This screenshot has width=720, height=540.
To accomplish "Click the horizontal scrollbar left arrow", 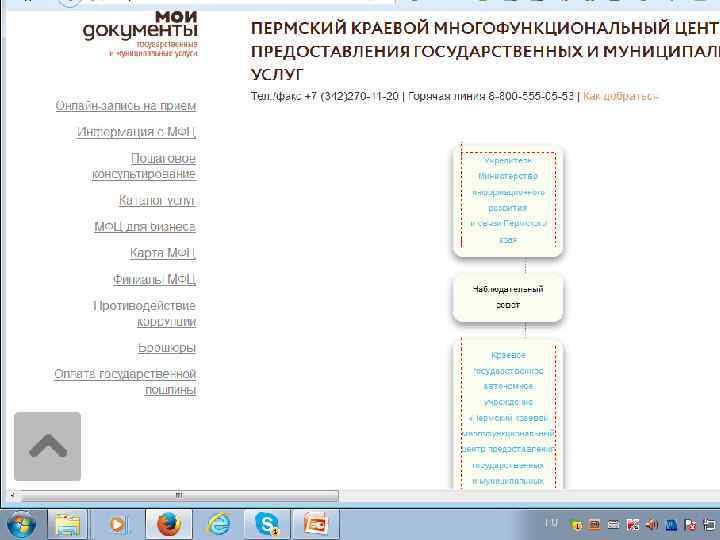I will point(12,496).
